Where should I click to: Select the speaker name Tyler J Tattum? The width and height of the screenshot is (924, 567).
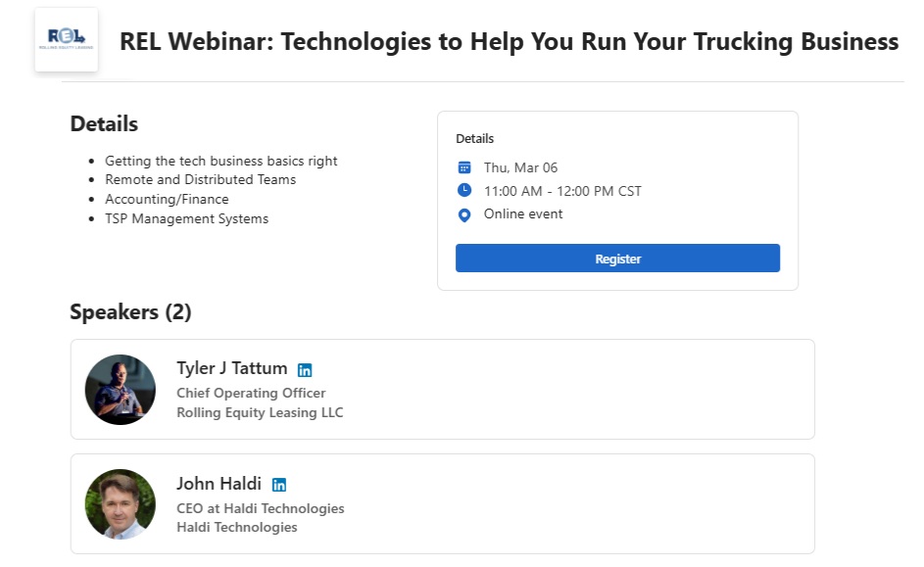[231, 368]
